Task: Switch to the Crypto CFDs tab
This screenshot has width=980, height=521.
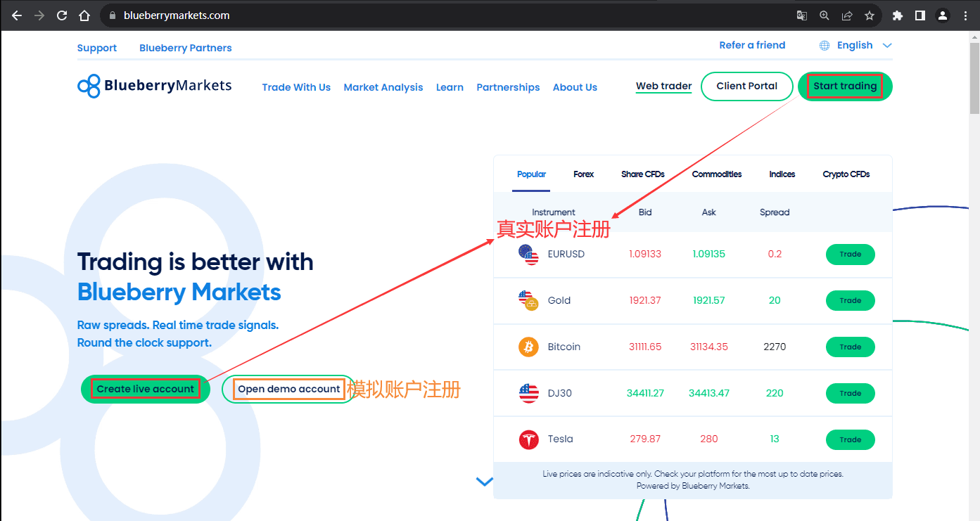Action: coord(846,174)
